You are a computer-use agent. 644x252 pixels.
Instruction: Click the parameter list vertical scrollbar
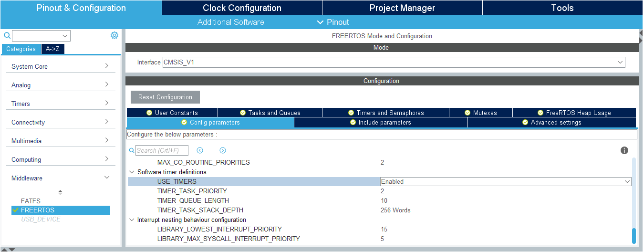pyautogui.click(x=634, y=236)
